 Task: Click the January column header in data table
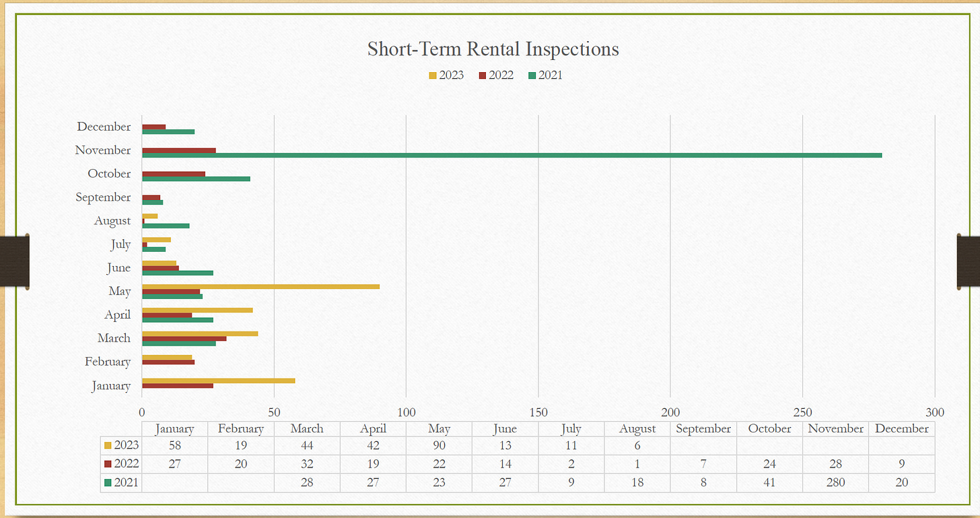(x=175, y=429)
